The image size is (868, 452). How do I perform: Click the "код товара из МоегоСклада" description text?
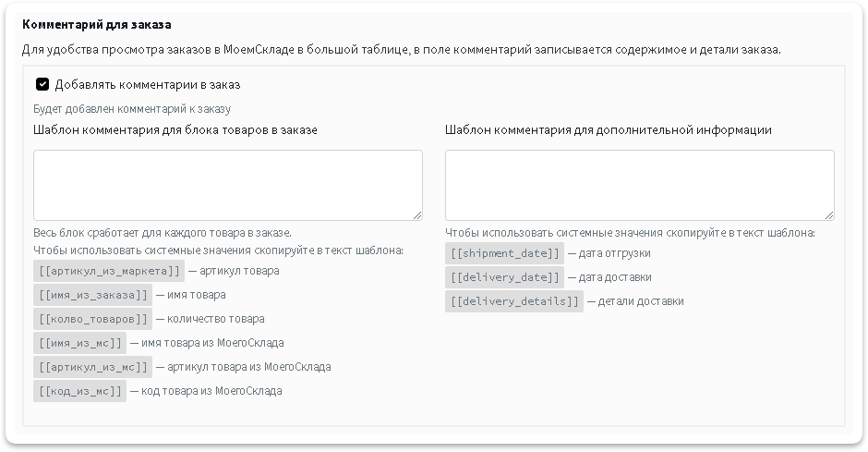point(211,391)
